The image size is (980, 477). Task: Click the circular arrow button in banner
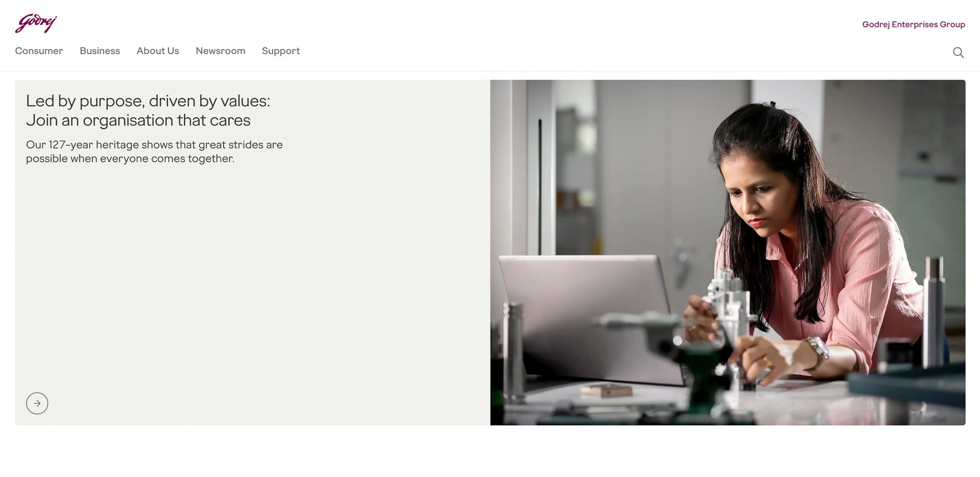pos(37,403)
